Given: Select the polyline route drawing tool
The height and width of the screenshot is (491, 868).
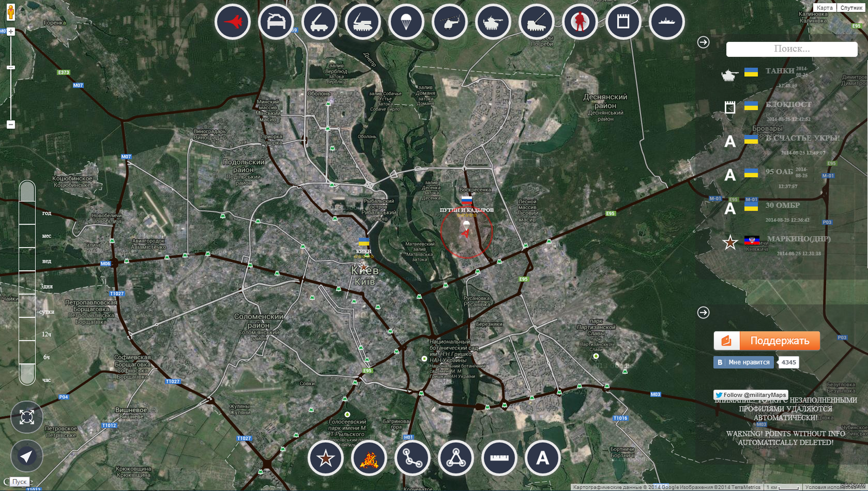Looking at the screenshot, I should click(x=412, y=458).
